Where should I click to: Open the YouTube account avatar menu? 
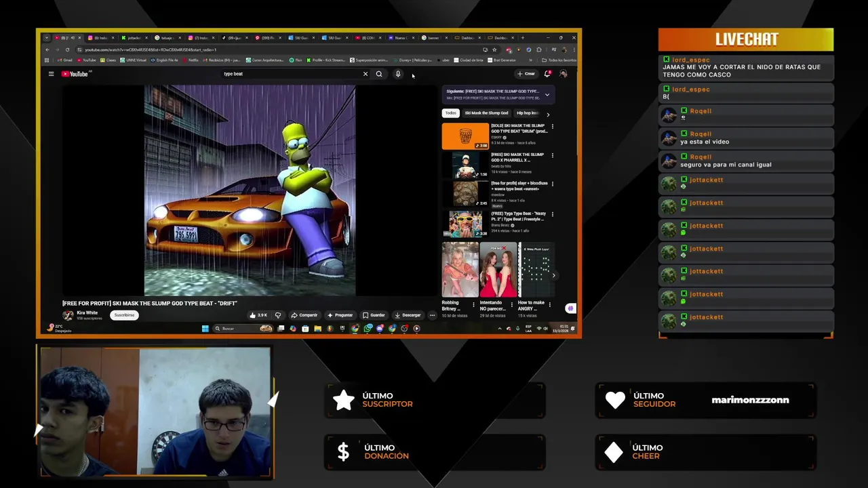click(x=563, y=74)
